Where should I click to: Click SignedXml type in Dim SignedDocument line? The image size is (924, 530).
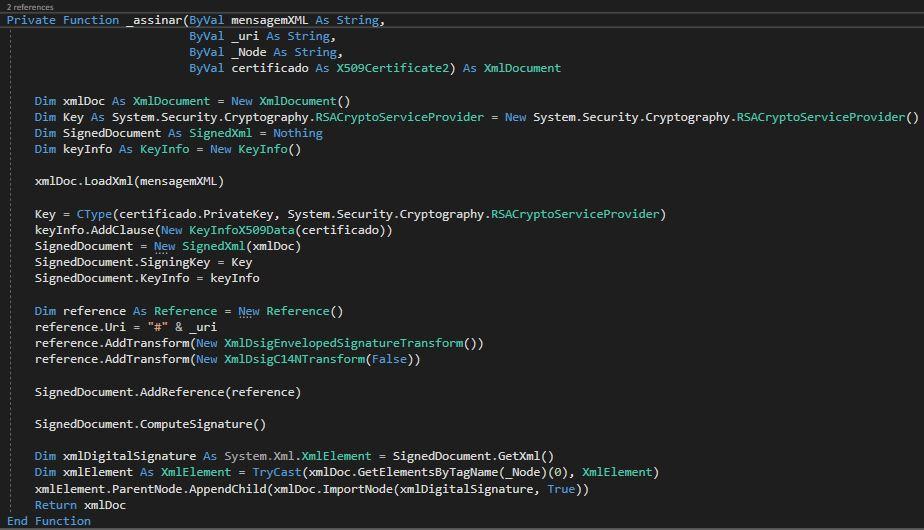(x=220, y=133)
